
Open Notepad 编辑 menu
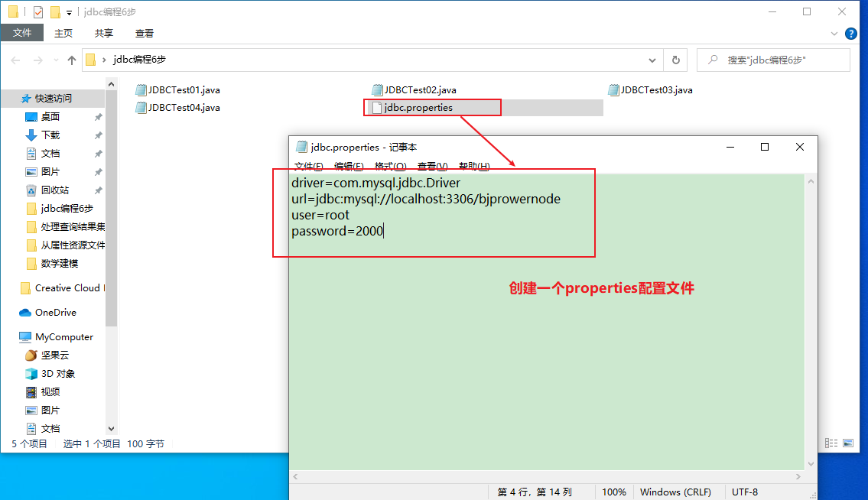349,166
